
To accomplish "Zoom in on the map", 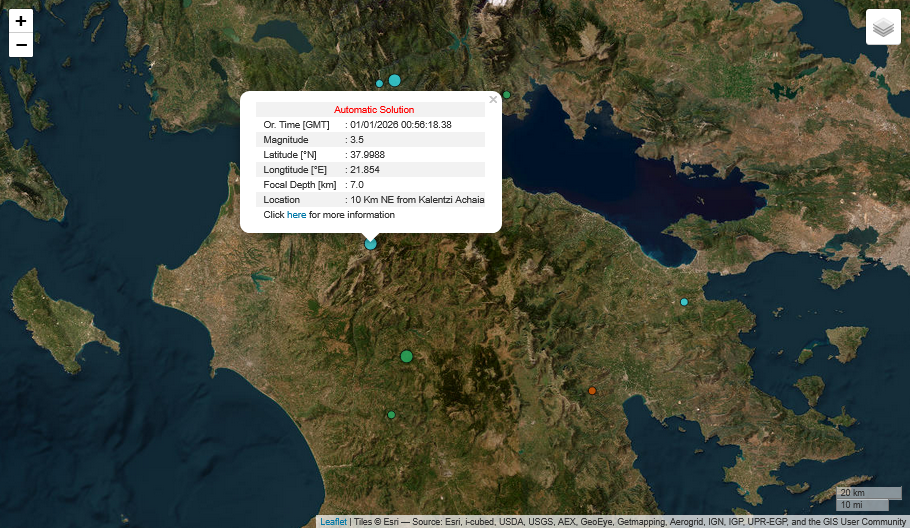I will point(21,21).
